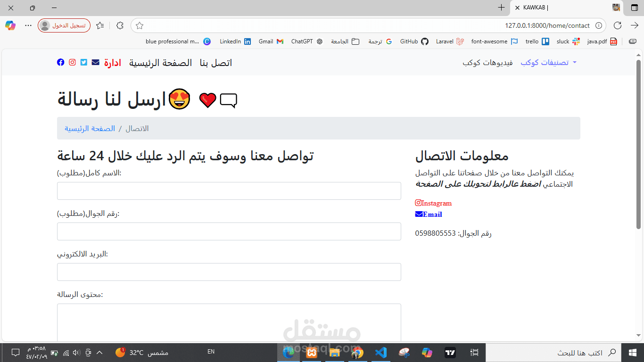View site information icon in address bar
The height and width of the screenshot is (362, 644).
[x=599, y=25]
